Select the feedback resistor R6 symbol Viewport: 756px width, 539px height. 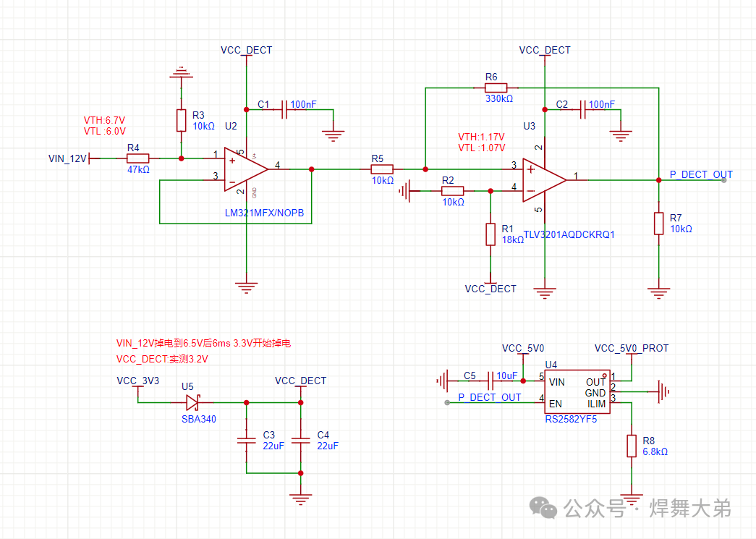[x=496, y=88]
